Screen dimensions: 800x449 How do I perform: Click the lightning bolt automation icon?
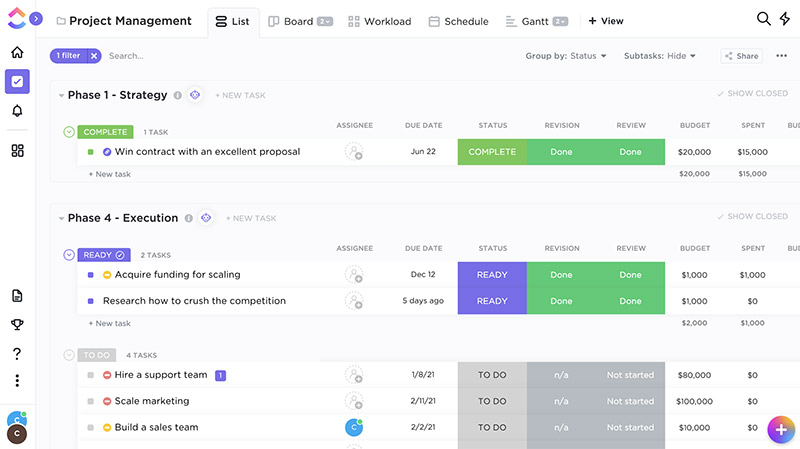784,19
